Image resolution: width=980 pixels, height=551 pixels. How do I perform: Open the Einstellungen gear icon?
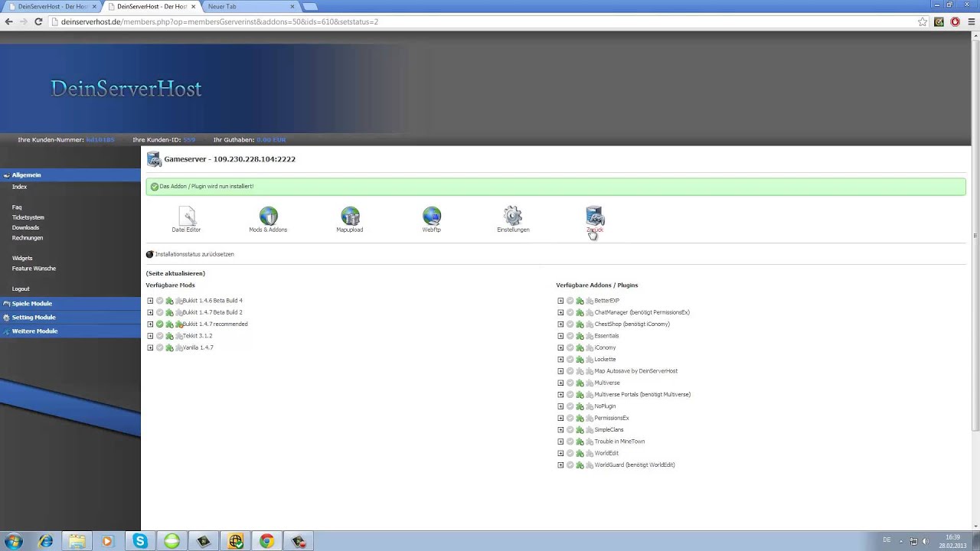click(x=513, y=216)
